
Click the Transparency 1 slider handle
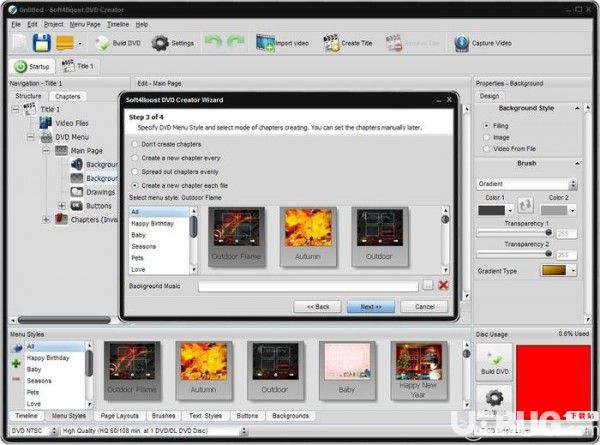[548, 232]
